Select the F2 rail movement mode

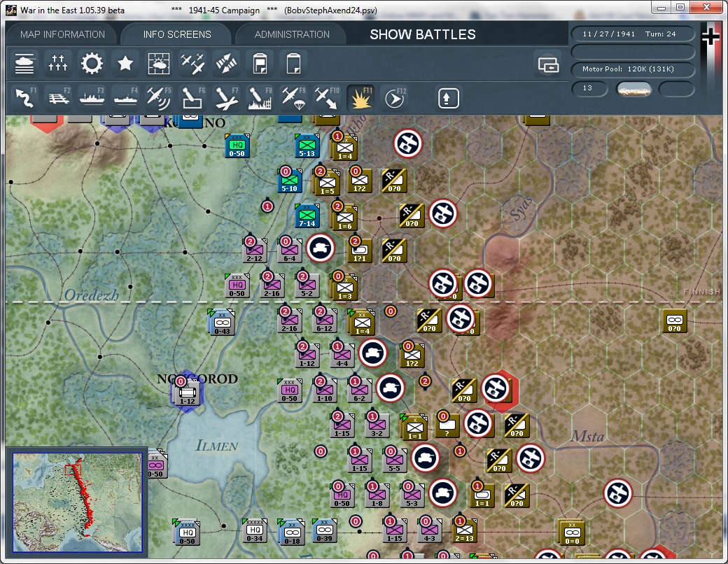(58, 97)
